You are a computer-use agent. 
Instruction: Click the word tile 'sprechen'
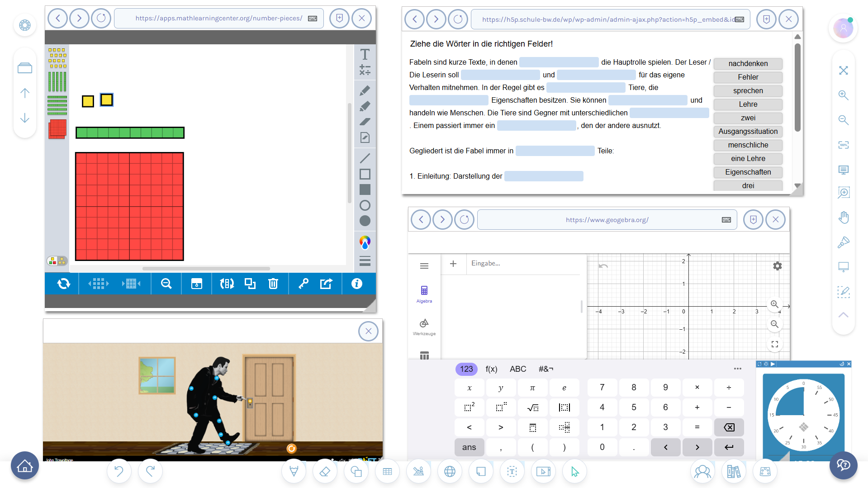click(748, 91)
